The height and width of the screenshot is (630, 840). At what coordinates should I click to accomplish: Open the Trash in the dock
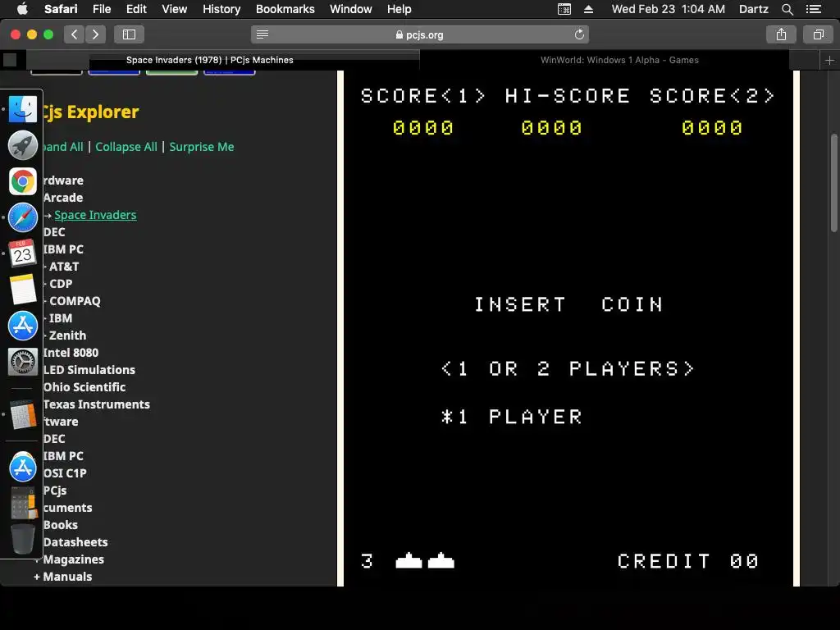22,539
